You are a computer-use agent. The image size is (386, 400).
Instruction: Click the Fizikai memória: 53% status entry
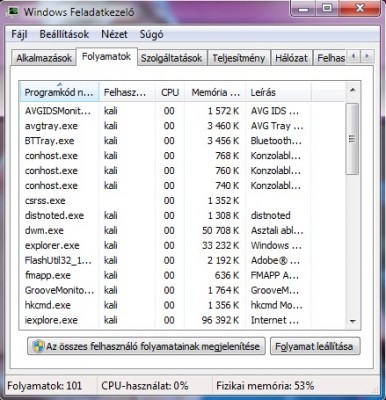(x=265, y=386)
